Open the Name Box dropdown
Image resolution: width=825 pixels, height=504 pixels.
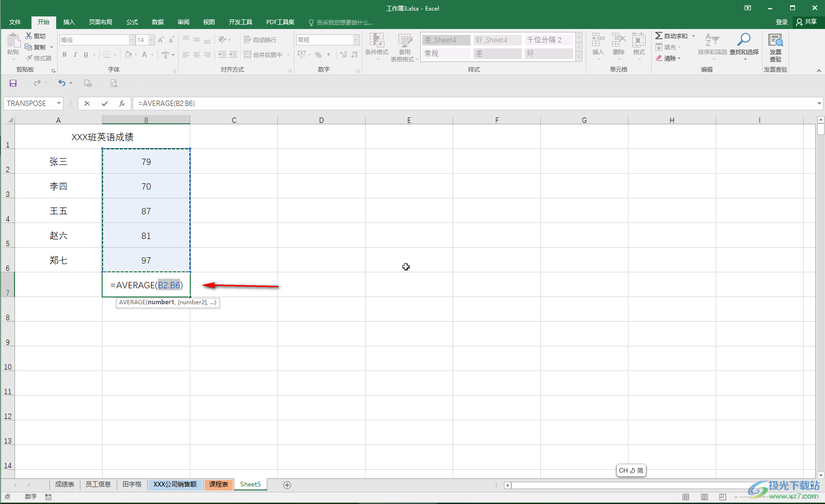59,103
